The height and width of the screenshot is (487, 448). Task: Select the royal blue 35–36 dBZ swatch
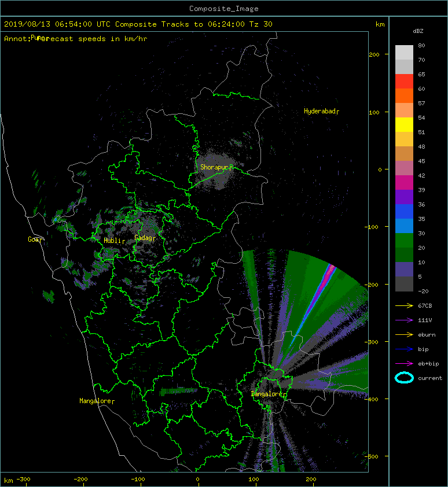404,212
